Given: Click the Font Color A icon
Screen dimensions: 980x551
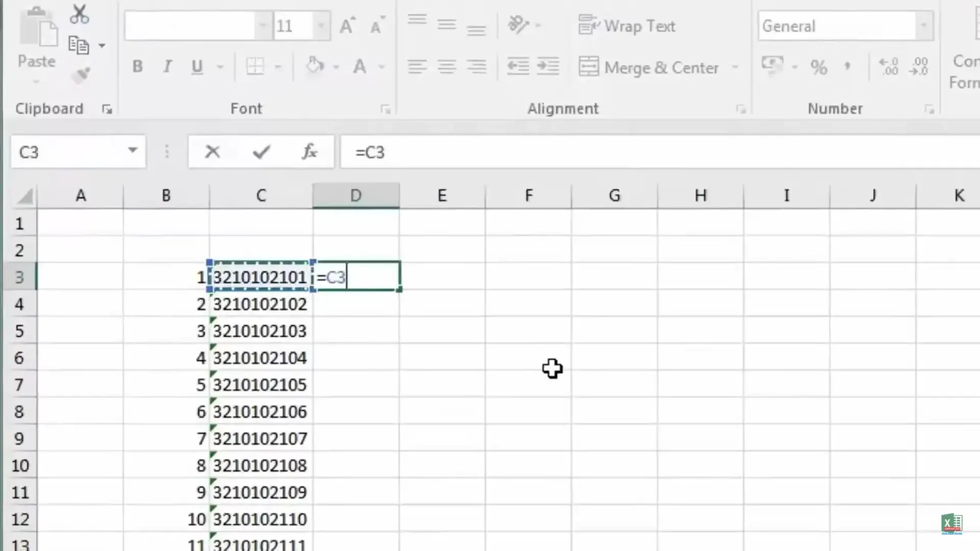Looking at the screenshot, I should (x=360, y=66).
